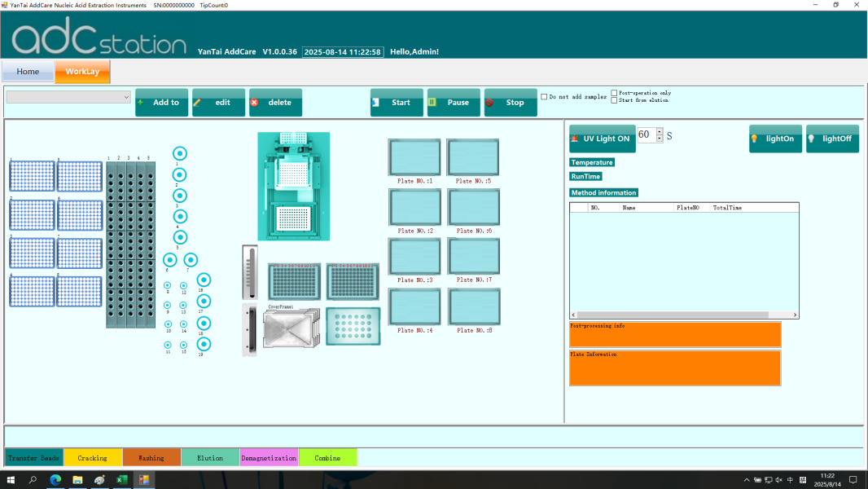Screen dimensions: 868x489
Task: Click inside the UV timer field showing 60
Action: pyautogui.click(x=646, y=135)
